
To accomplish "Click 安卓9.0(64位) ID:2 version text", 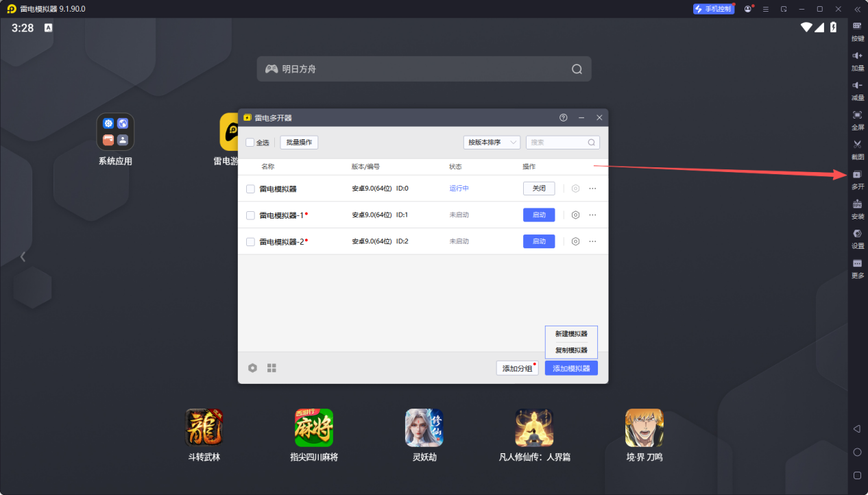I will [x=380, y=241].
